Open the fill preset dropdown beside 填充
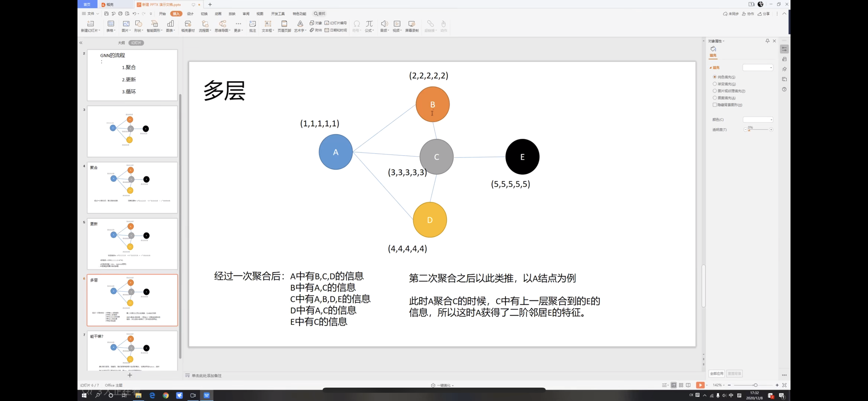Image resolution: width=868 pixels, height=401 pixels. coord(758,68)
